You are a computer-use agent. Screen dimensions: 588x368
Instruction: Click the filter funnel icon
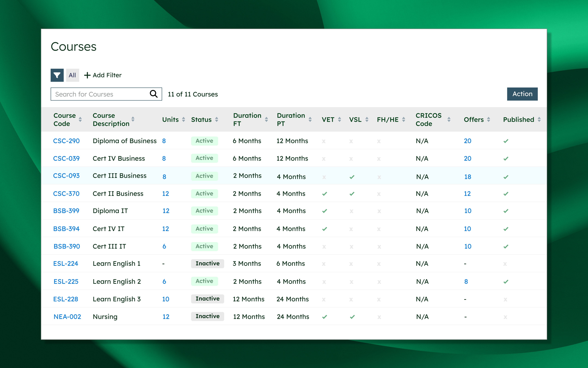(x=57, y=75)
